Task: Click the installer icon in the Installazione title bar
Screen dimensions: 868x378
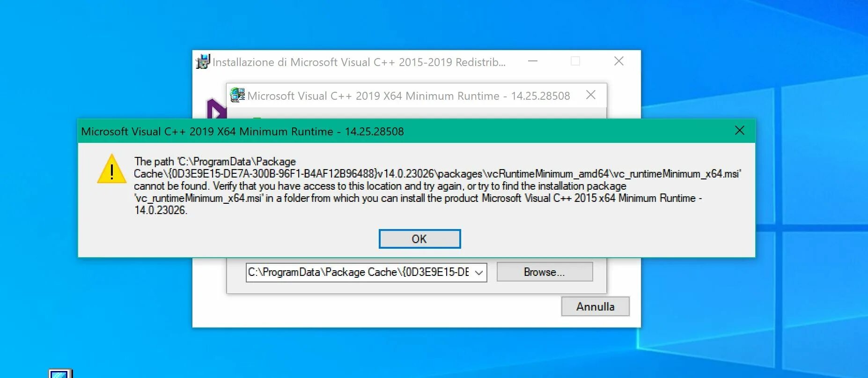Action: pos(203,61)
